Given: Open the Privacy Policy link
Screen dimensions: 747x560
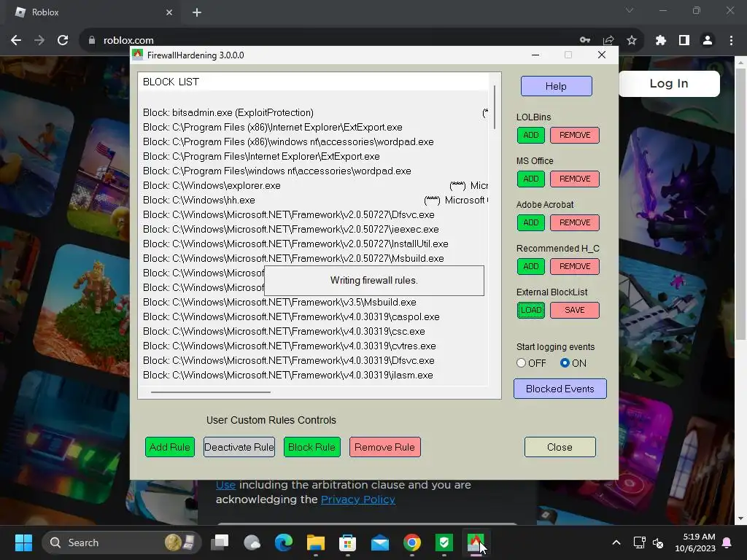Looking at the screenshot, I should tap(357, 499).
